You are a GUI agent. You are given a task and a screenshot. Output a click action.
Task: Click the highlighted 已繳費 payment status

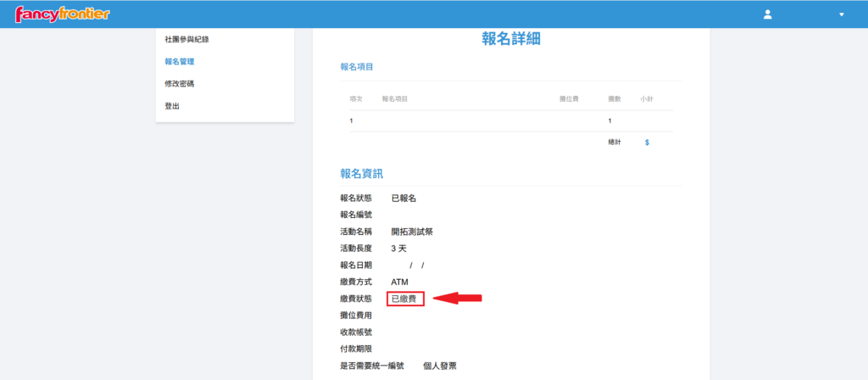pyautogui.click(x=405, y=299)
